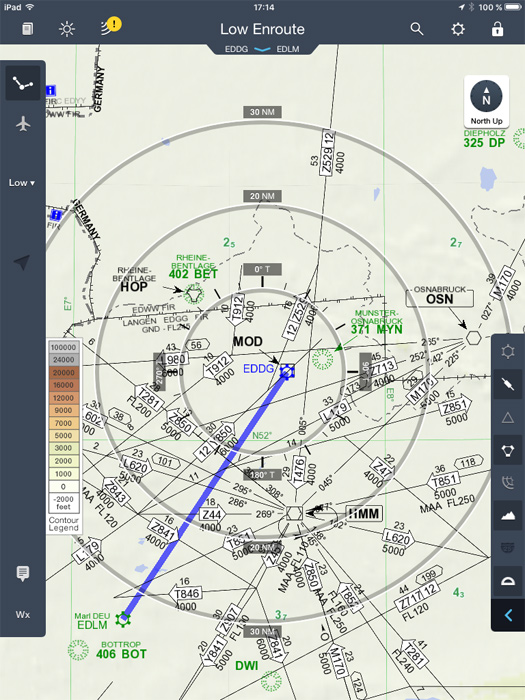525x700 pixels.
Task: Open the Wx weather button
Action: pos(23,615)
